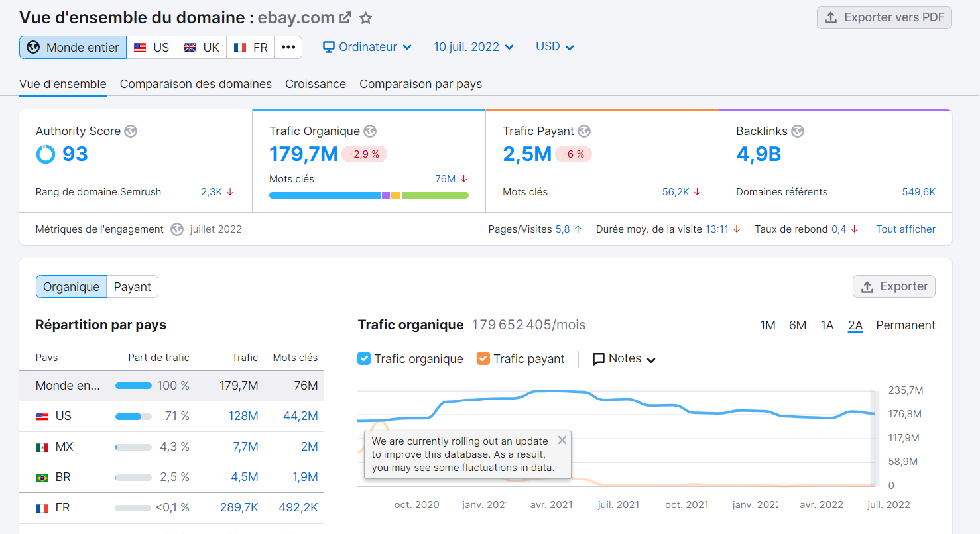Screen dimensions: 980x534
Task: Open the Ordinateur device dropdown
Action: point(367,46)
